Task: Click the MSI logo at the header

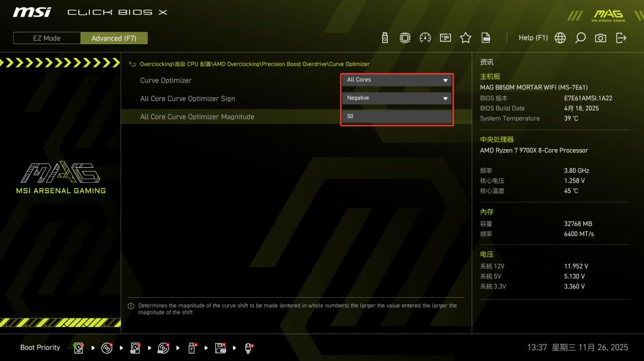Action: pyautogui.click(x=32, y=13)
